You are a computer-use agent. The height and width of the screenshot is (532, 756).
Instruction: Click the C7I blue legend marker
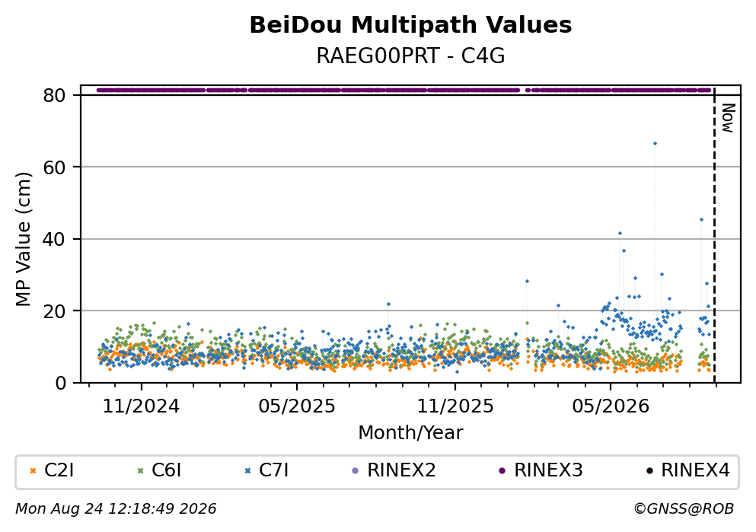(x=248, y=471)
